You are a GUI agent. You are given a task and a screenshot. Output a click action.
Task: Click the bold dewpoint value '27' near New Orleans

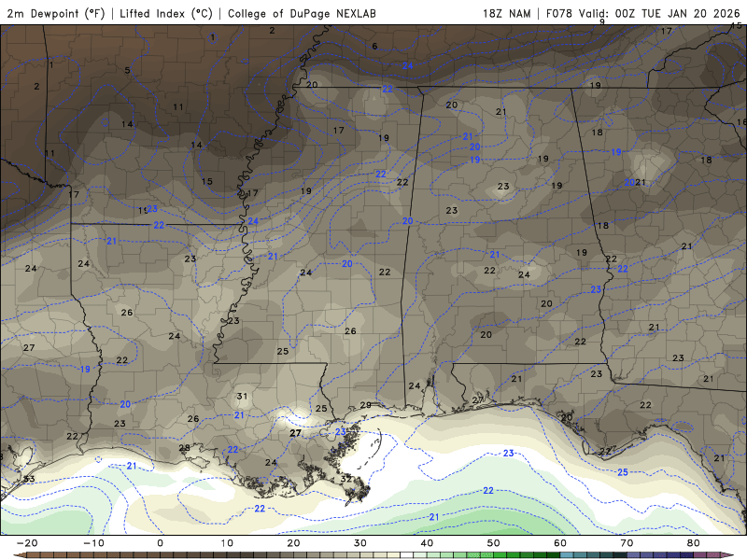295,433
